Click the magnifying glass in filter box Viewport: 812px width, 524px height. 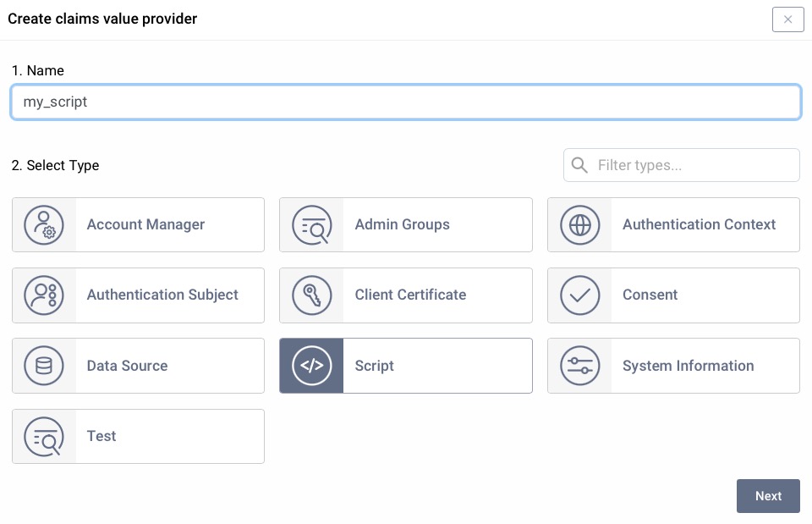coord(579,165)
